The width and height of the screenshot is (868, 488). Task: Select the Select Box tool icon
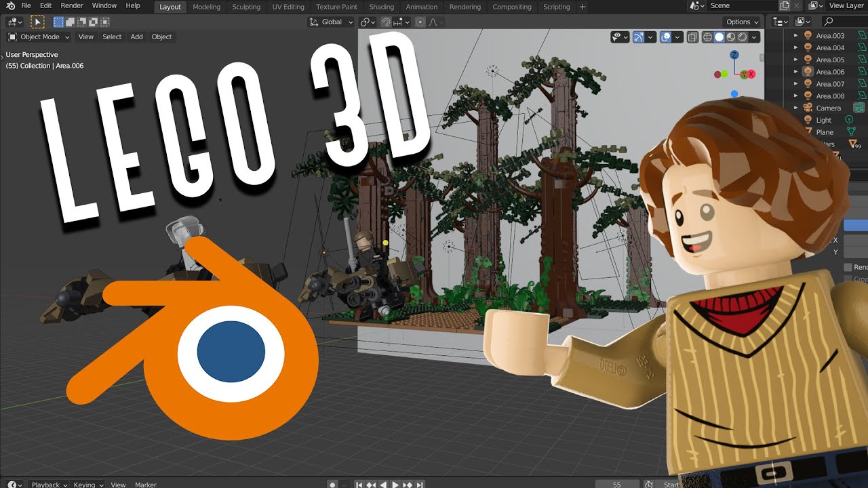coord(37,22)
